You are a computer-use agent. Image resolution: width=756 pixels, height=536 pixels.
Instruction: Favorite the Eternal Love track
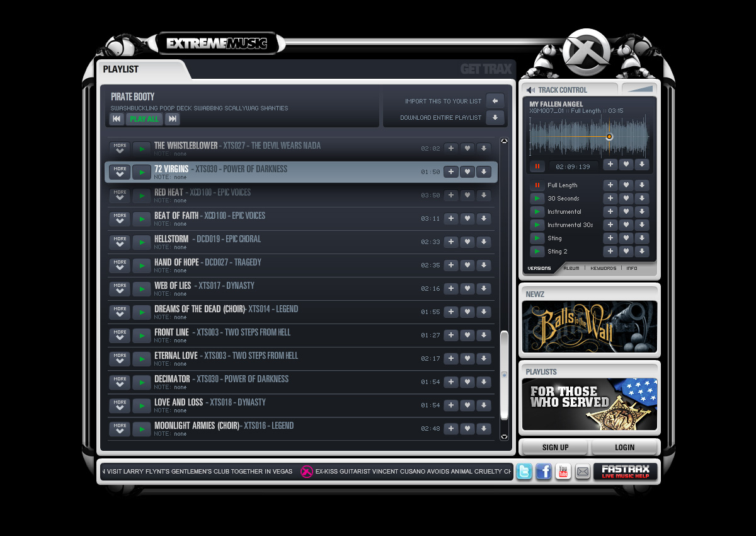[467, 358]
